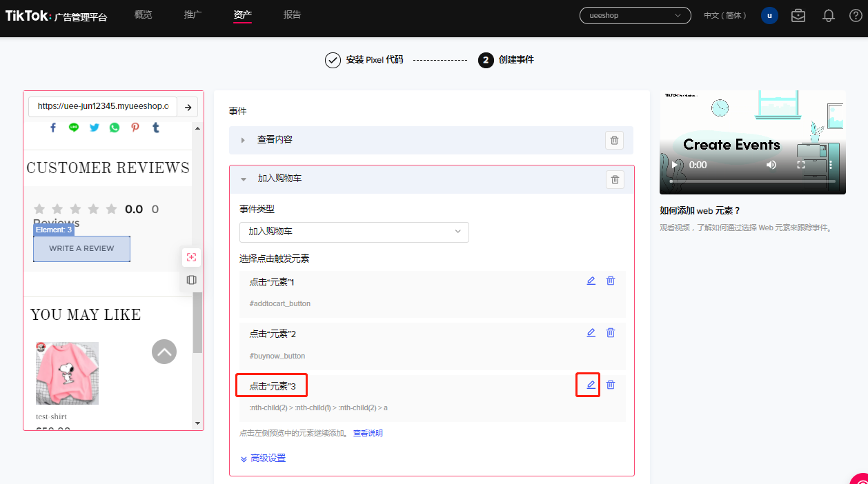This screenshot has width=868, height=484.
Task: Make the Create Events video fullscreen
Action: [x=801, y=165]
